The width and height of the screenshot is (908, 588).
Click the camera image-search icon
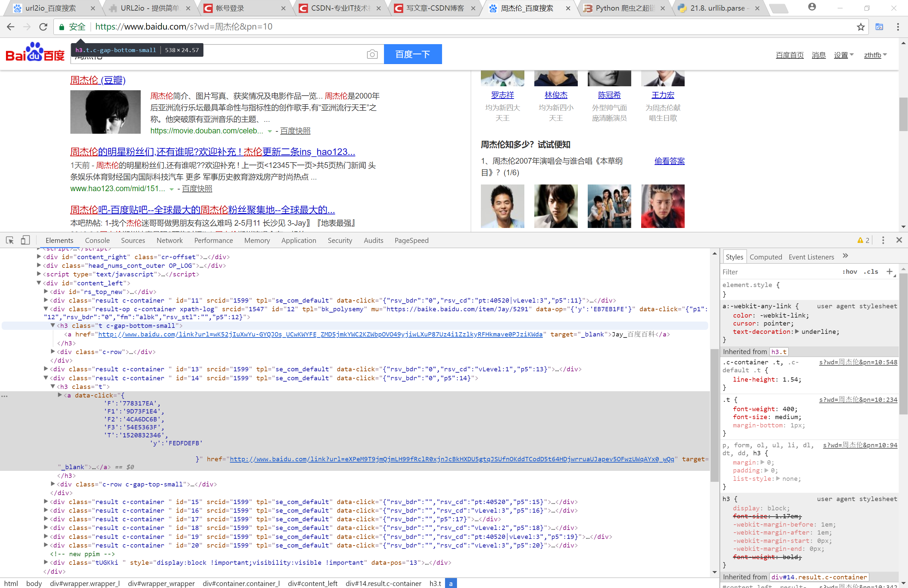click(x=372, y=54)
